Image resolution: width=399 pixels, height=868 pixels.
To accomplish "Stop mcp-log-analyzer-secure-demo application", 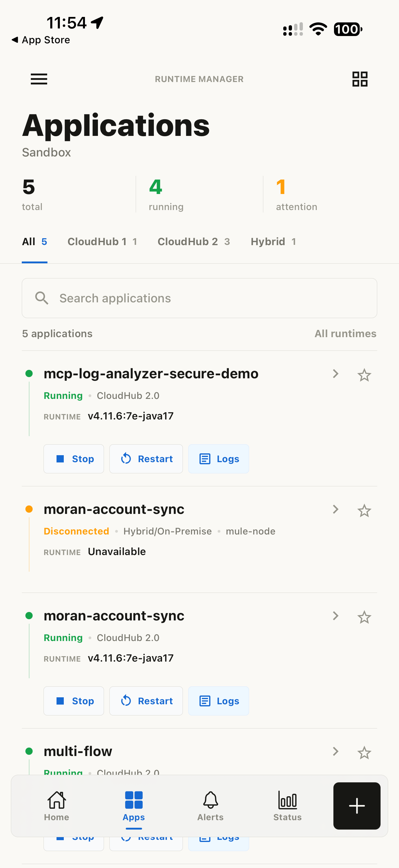I will click(x=74, y=459).
